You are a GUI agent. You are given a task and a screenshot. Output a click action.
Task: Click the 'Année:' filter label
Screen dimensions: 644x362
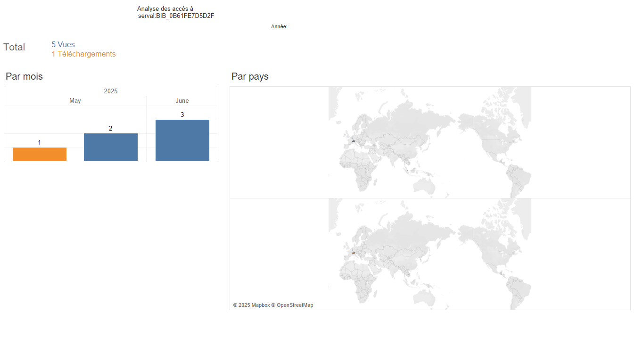point(279,27)
